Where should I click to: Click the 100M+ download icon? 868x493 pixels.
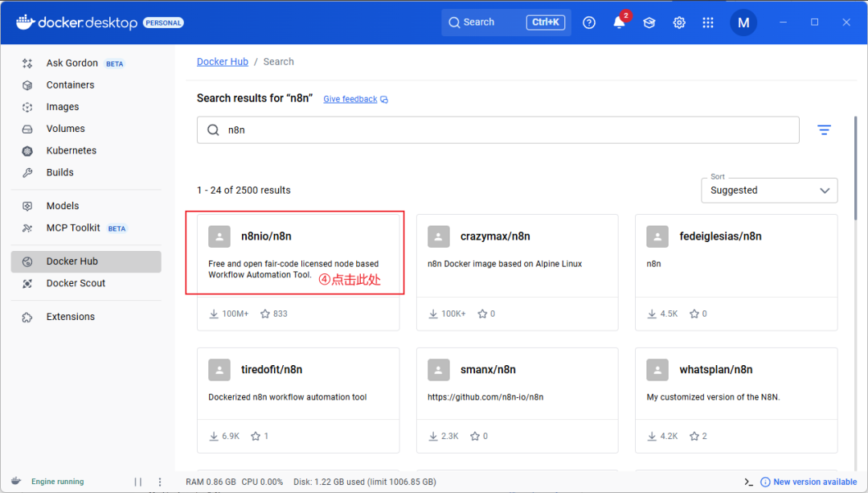click(214, 314)
